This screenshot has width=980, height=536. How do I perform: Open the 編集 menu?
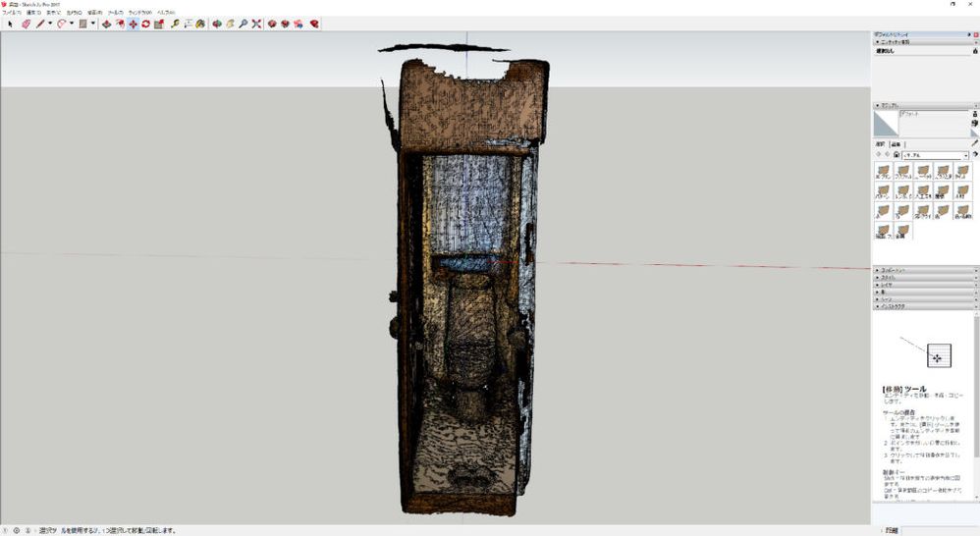(33, 12)
